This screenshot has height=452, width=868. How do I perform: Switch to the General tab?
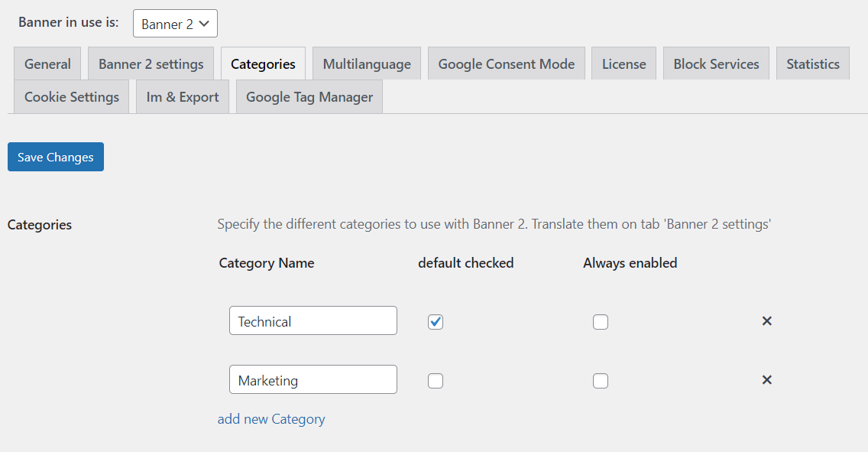point(47,63)
